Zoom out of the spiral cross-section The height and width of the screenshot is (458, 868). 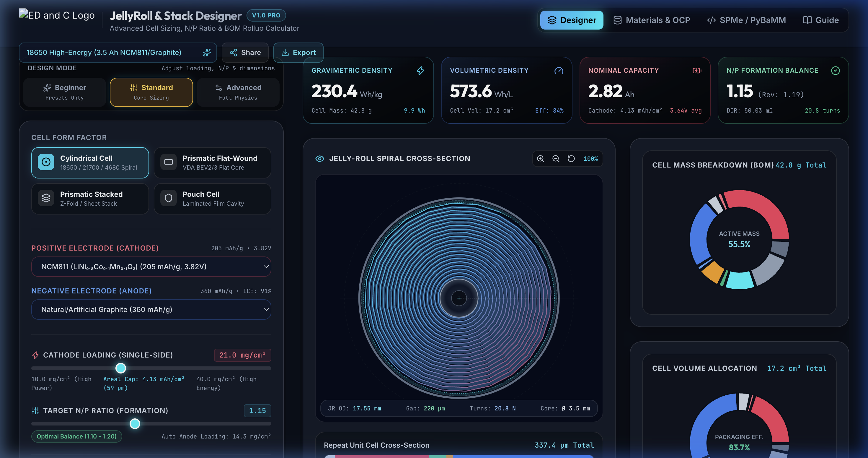pyautogui.click(x=556, y=159)
